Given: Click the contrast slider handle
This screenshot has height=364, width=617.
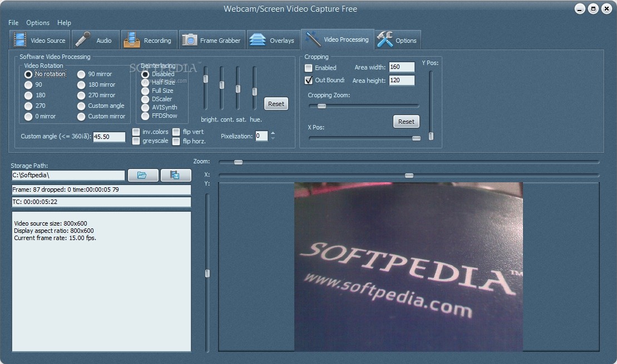Looking at the screenshot, I should coord(222,84).
